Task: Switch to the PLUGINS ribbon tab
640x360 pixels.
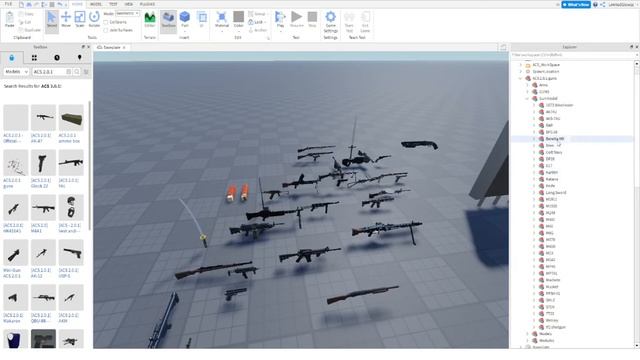Action: pos(147,4)
